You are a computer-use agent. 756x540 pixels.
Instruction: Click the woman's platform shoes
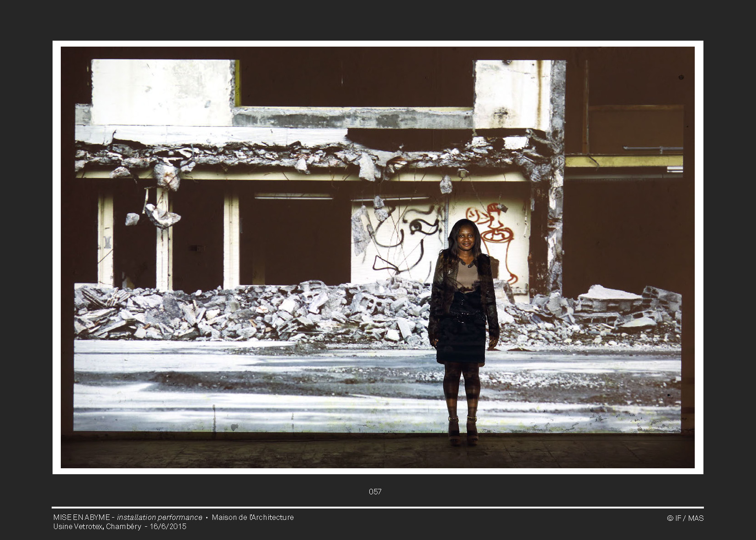(x=463, y=432)
